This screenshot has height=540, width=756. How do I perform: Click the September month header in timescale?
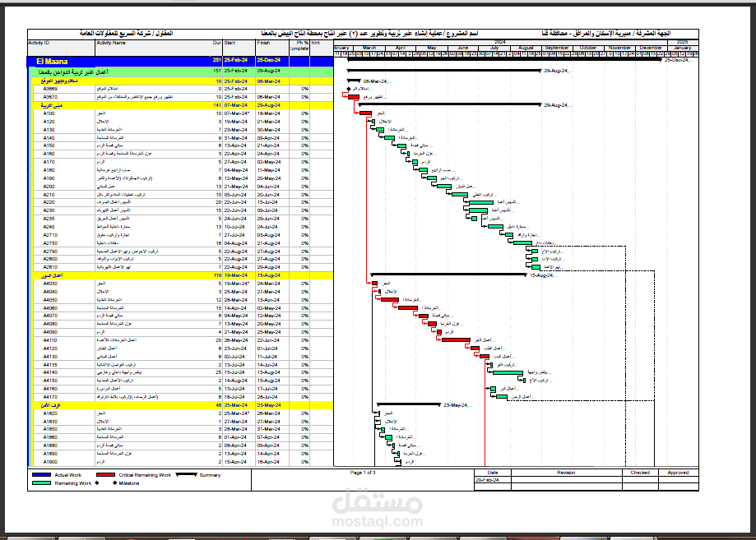(x=557, y=48)
